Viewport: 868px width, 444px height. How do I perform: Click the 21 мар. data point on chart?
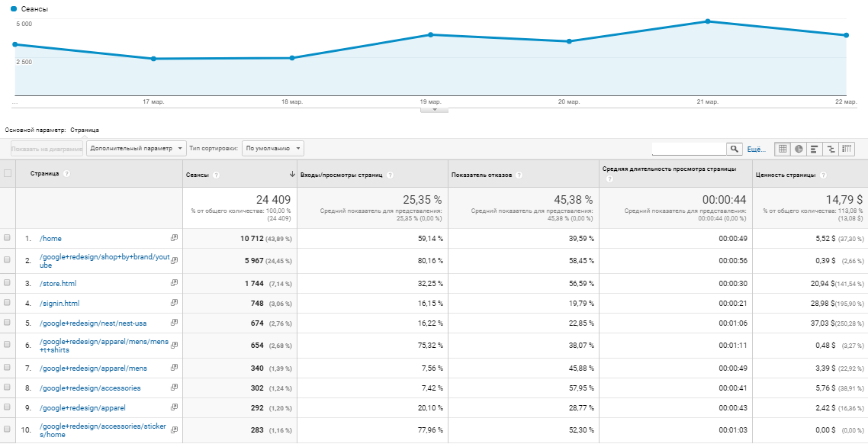point(708,21)
